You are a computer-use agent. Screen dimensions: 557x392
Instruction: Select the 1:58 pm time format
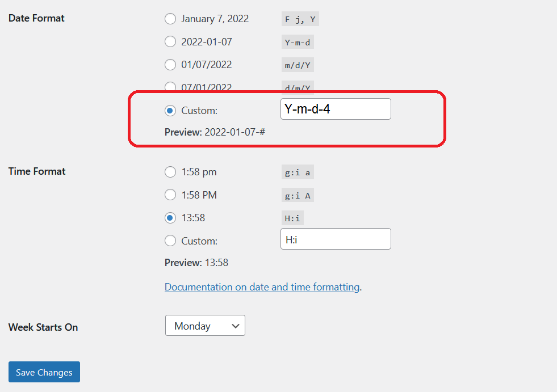coord(170,172)
